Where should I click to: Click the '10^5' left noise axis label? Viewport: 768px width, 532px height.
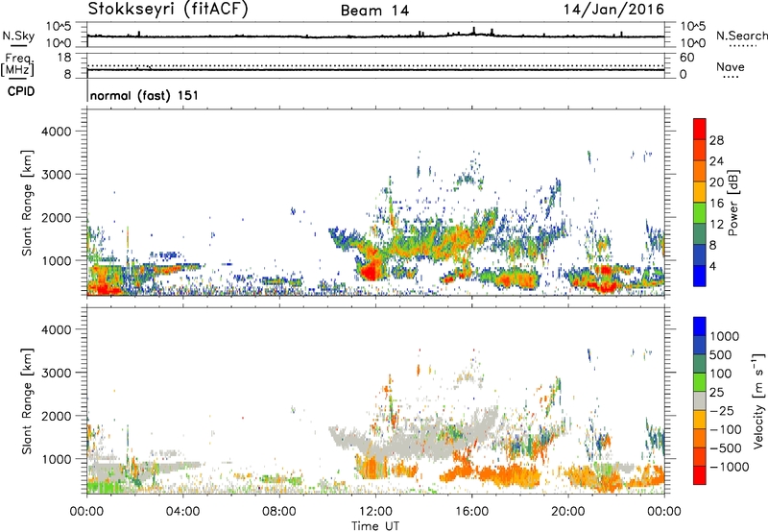tap(59, 27)
